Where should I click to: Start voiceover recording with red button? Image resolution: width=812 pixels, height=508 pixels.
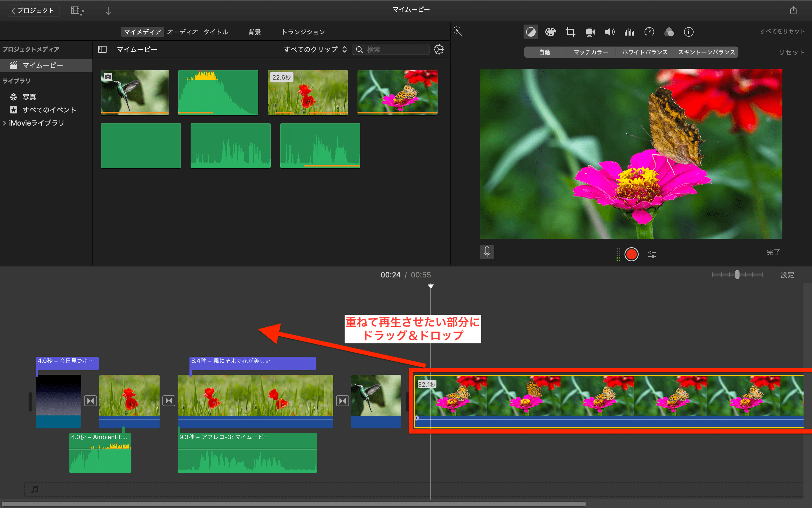[x=631, y=254]
